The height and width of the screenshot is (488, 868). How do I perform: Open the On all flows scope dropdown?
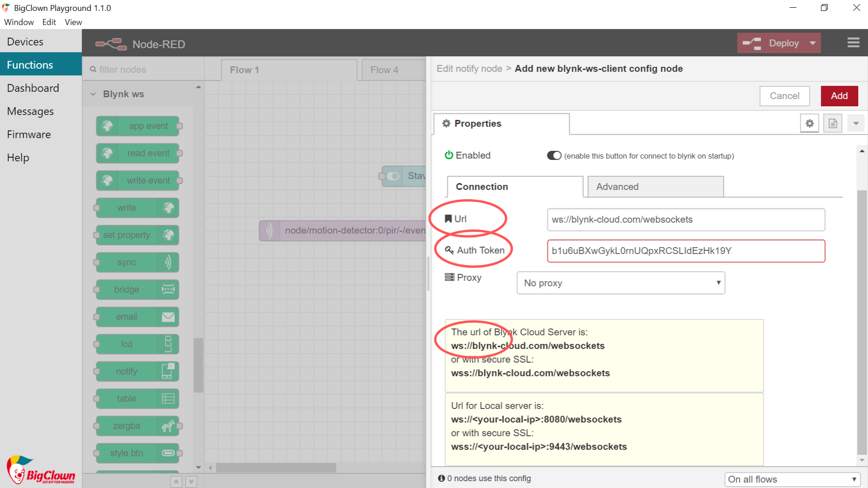(792, 479)
